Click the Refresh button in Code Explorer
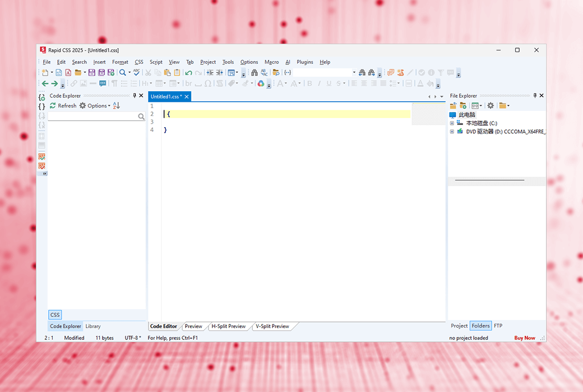Viewport: 583px width, 392px height. coord(63,105)
